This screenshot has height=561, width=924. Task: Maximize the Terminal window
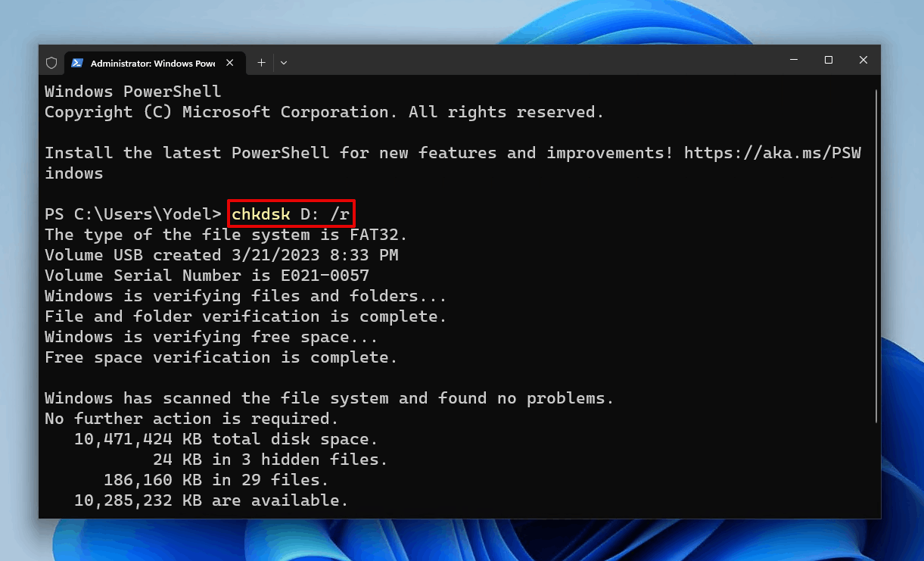[x=829, y=60]
